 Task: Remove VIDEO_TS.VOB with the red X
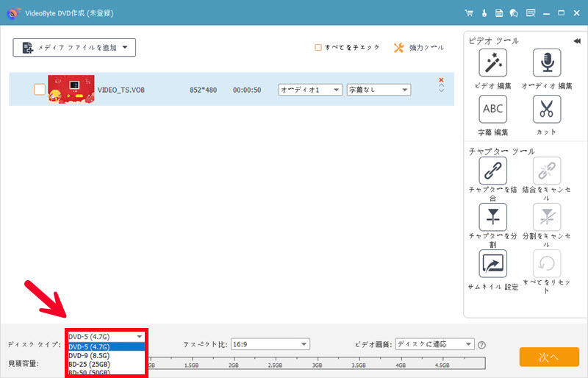[x=441, y=80]
